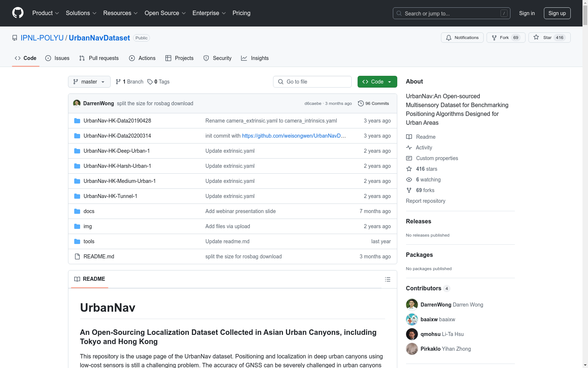This screenshot has width=588, height=368.
Task: Go to the Actions tab
Action: (142, 58)
